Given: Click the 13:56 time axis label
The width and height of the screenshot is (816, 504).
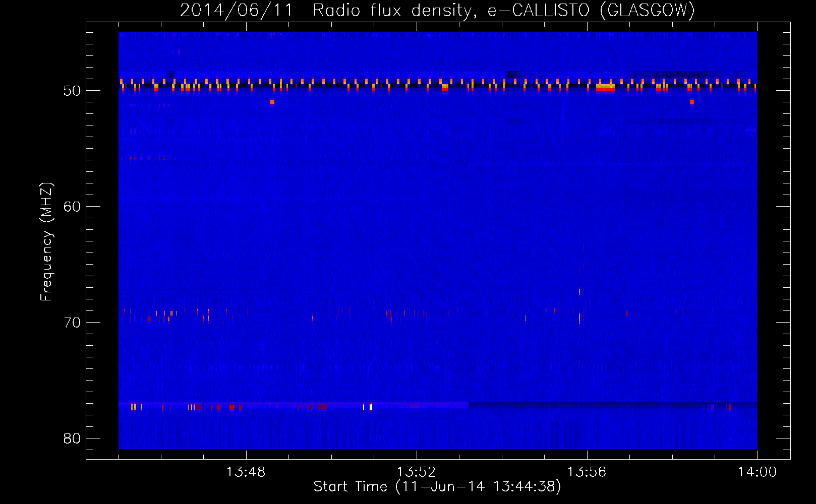Looking at the screenshot, I should 587,472.
